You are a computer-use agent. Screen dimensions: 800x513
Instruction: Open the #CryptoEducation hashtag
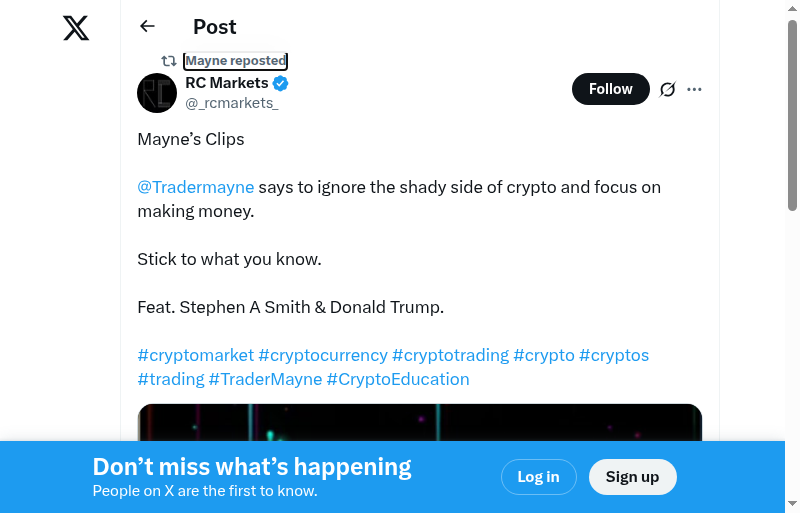[398, 379]
